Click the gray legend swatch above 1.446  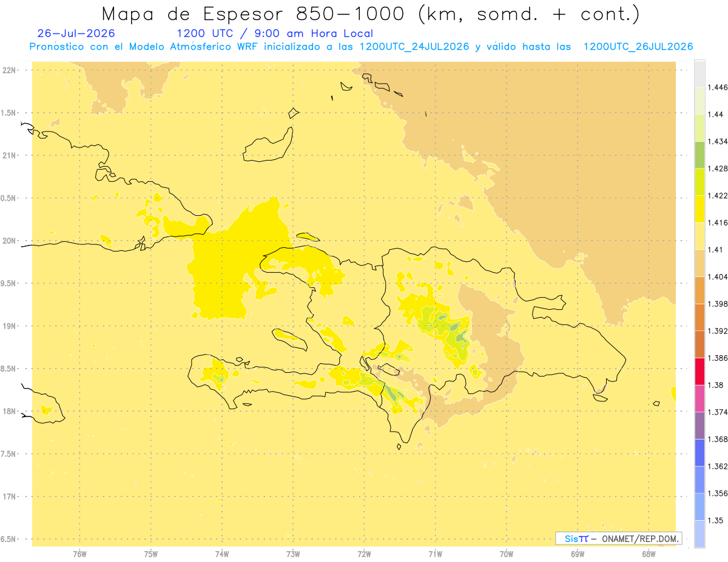coord(699,73)
